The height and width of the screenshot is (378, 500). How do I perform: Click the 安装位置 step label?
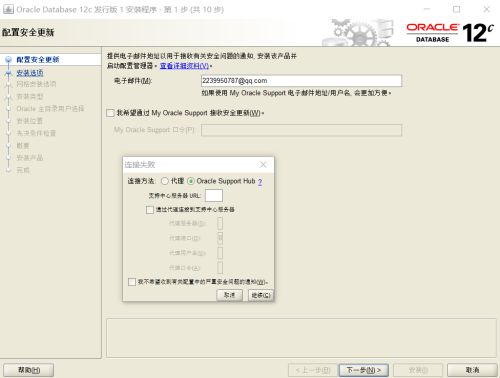[29, 121]
